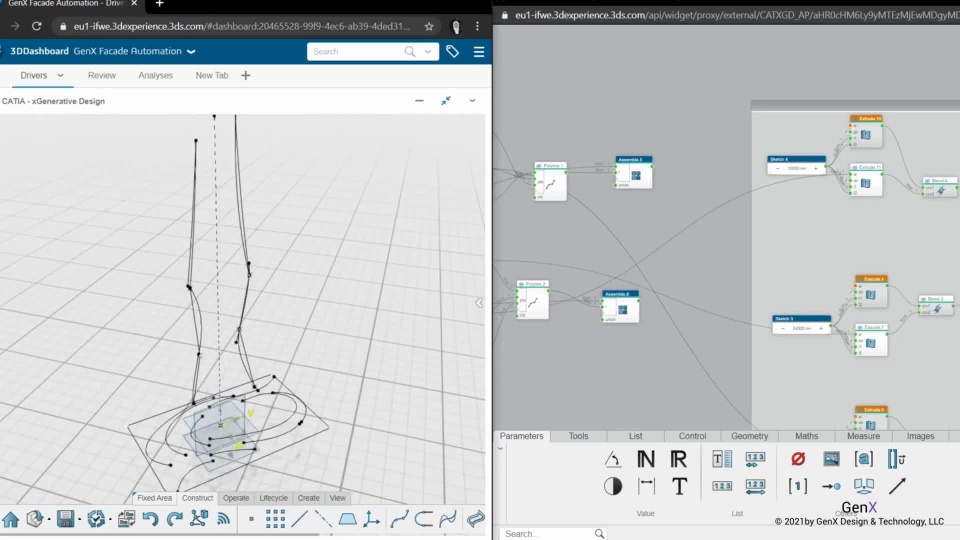Increase Sketch 4 node value with plus
The width and height of the screenshot is (960, 540).
(x=816, y=168)
